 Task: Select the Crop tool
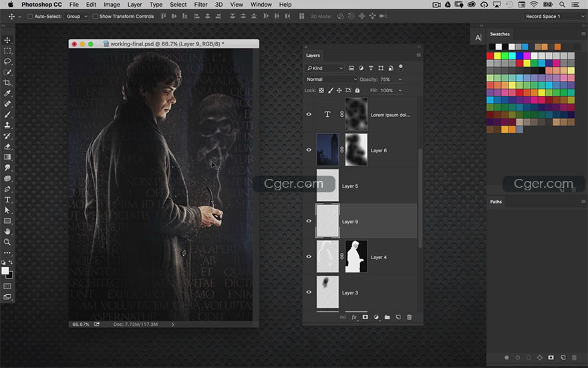coord(7,82)
